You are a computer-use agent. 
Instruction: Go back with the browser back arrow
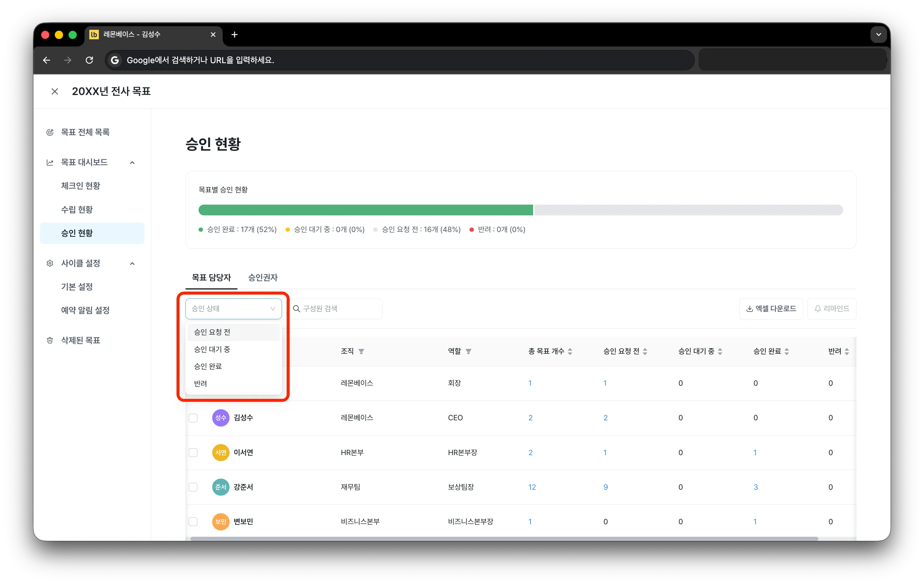(46, 60)
